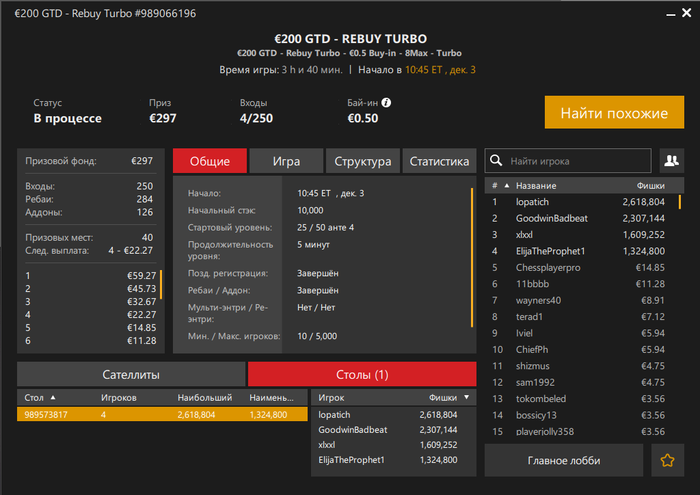Select player 11bbbb
Image resolution: width=700 pixels, height=495 pixels.
(x=582, y=284)
